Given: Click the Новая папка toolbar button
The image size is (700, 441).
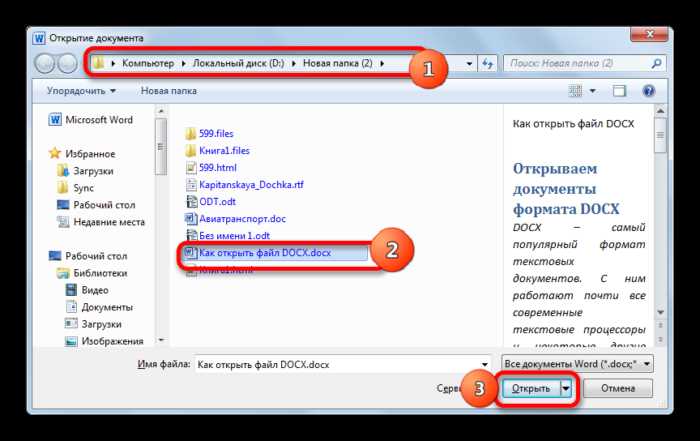Looking at the screenshot, I should [169, 91].
